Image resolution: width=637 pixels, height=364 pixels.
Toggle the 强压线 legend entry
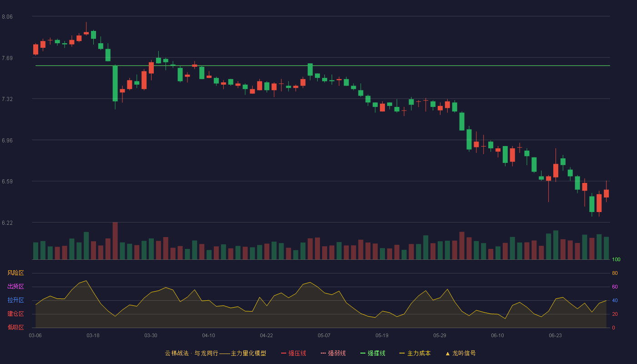293,353
